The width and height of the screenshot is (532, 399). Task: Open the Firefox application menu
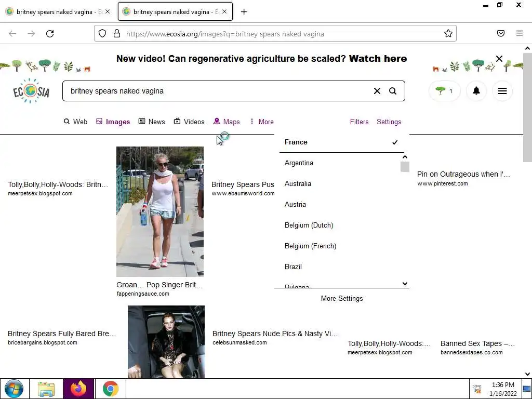click(519, 33)
